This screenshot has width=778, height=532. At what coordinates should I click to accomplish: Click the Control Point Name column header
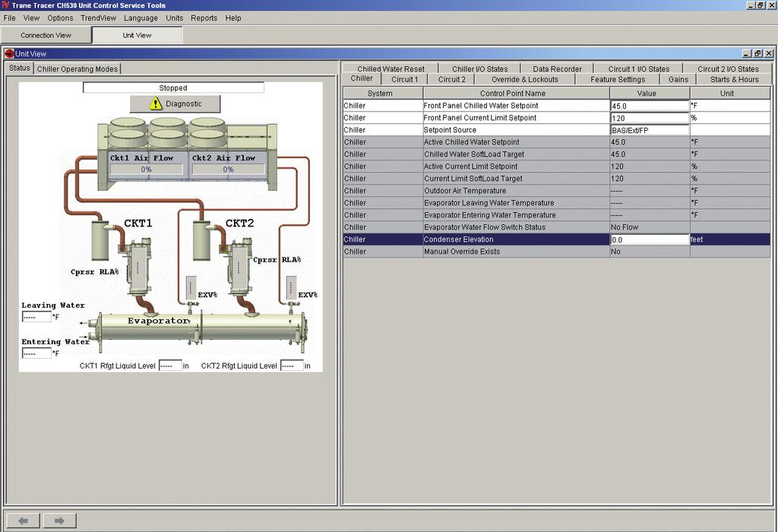[516, 93]
